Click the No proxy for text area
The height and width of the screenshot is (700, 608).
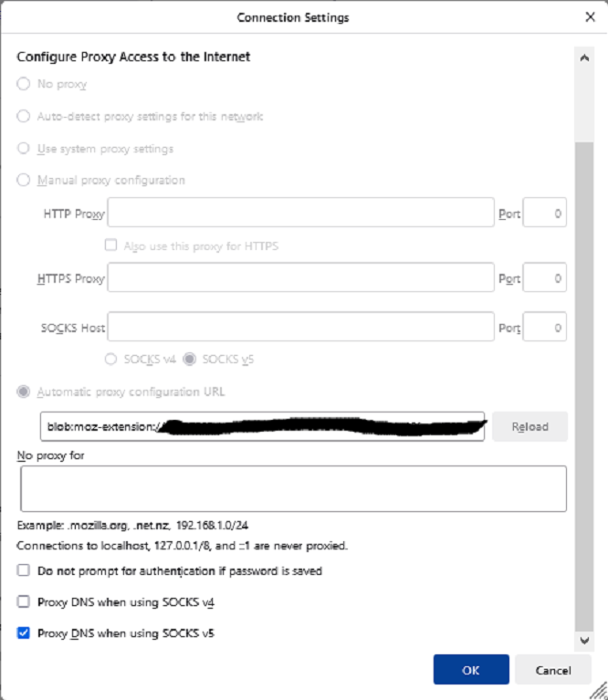[x=293, y=488]
